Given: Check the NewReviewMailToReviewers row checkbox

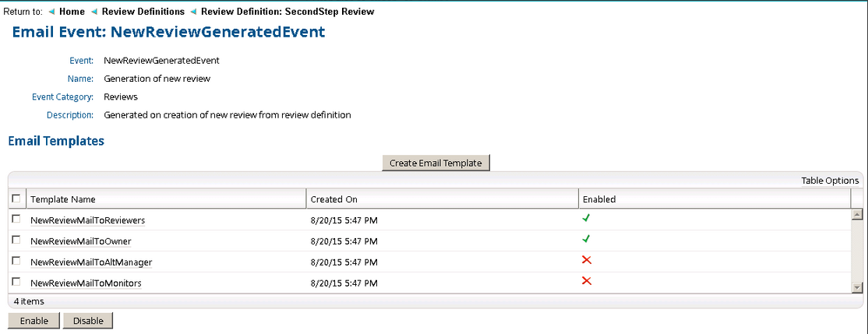Looking at the screenshot, I should point(16,220).
